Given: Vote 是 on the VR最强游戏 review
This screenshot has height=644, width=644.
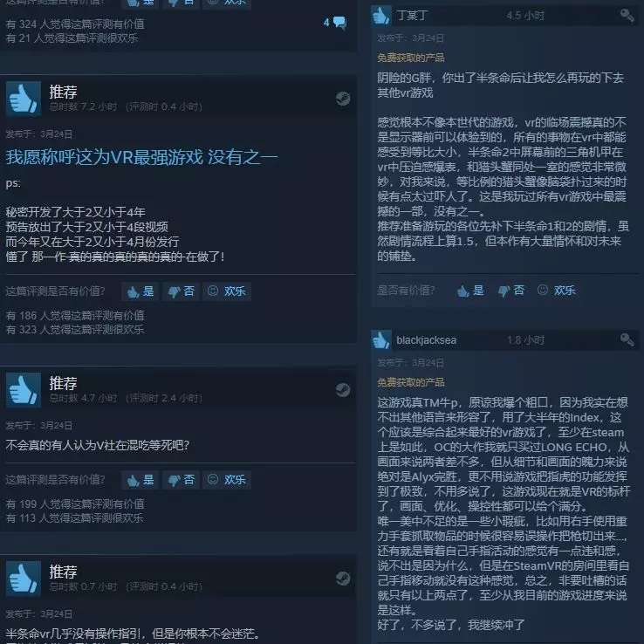Looking at the screenshot, I should [x=140, y=291].
